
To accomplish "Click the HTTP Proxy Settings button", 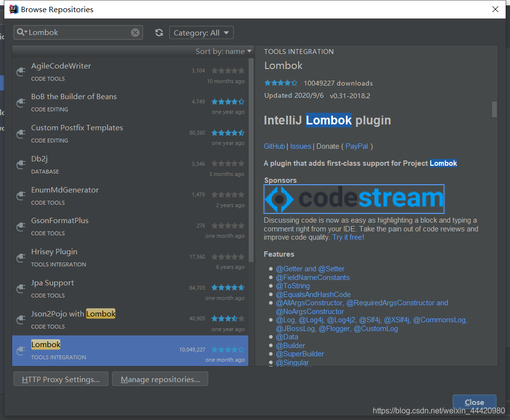I will tap(61, 379).
